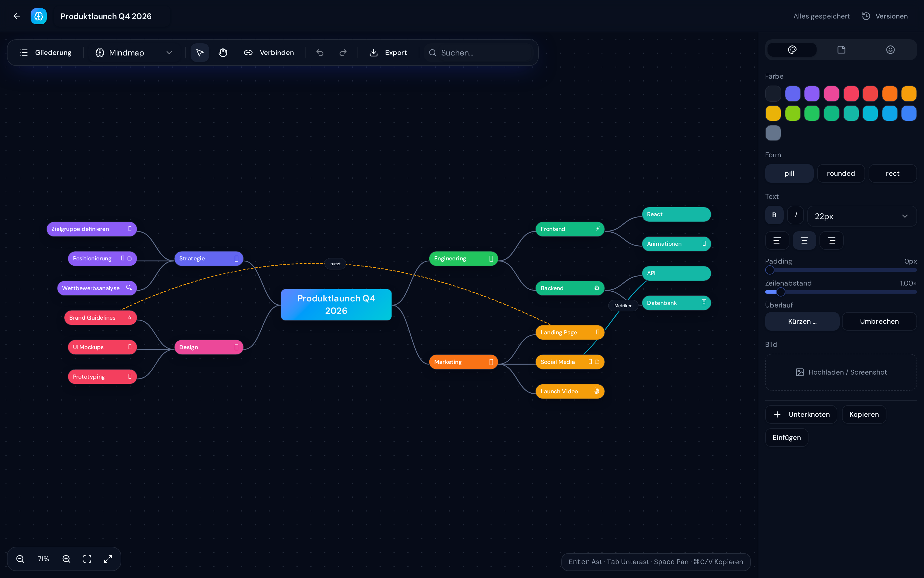Viewport: 924px width, 578px height.
Task: Choose the pill node shape
Action: tap(789, 174)
